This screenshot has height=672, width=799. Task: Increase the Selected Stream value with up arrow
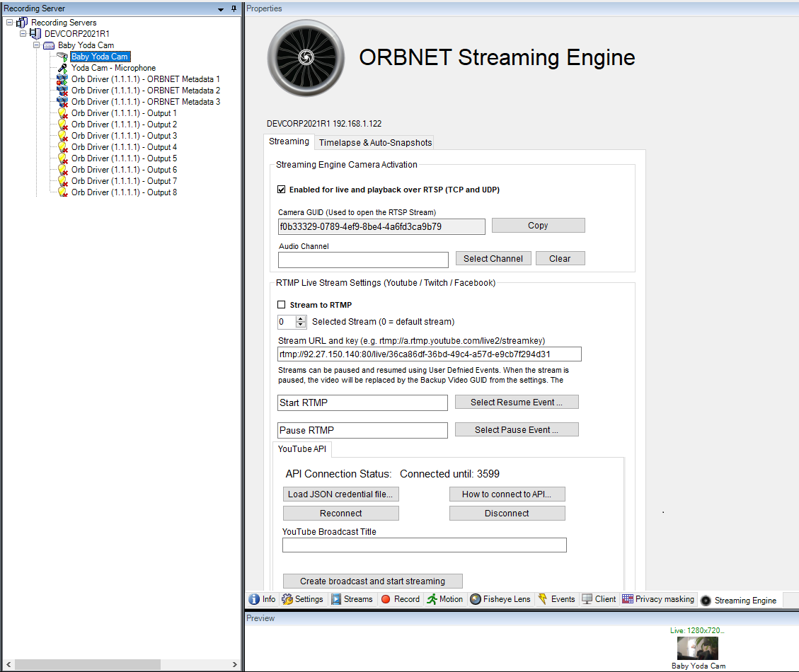(x=301, y=319)
